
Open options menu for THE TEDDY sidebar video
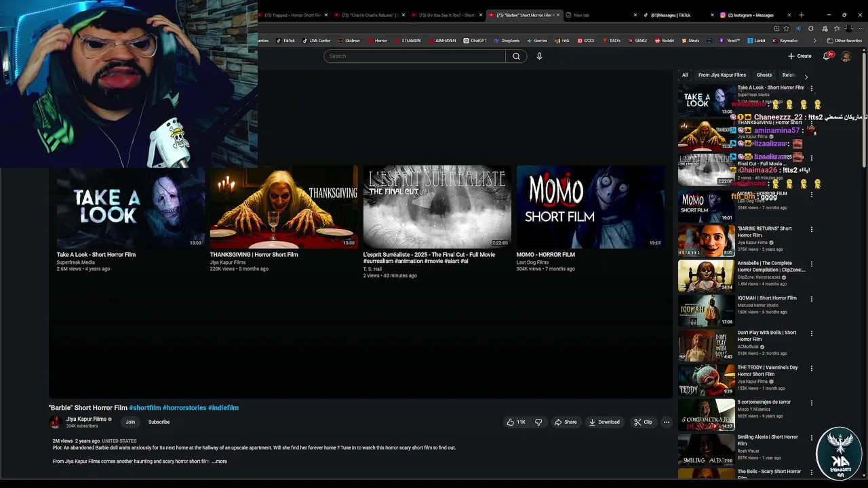812,368
